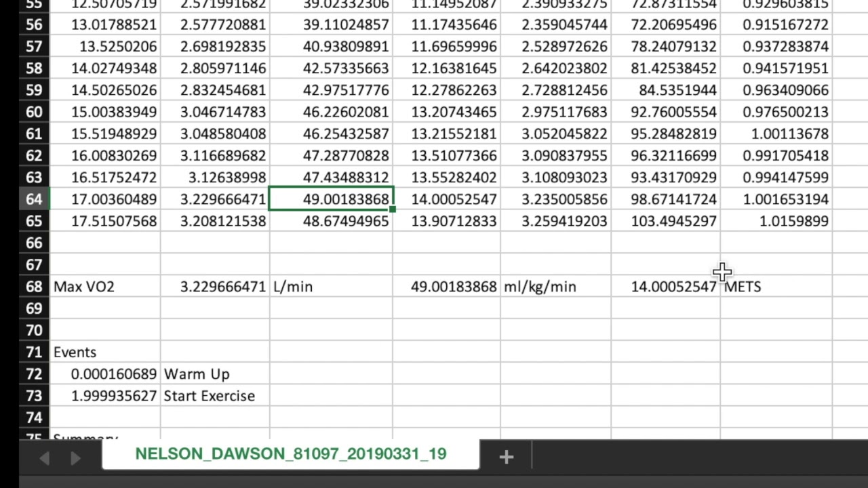This screenshot has height=488, width=868.
Task: Click 3.229666471 in the Max VO2 row
Action: pyautogui.click(x=215, y=287)
